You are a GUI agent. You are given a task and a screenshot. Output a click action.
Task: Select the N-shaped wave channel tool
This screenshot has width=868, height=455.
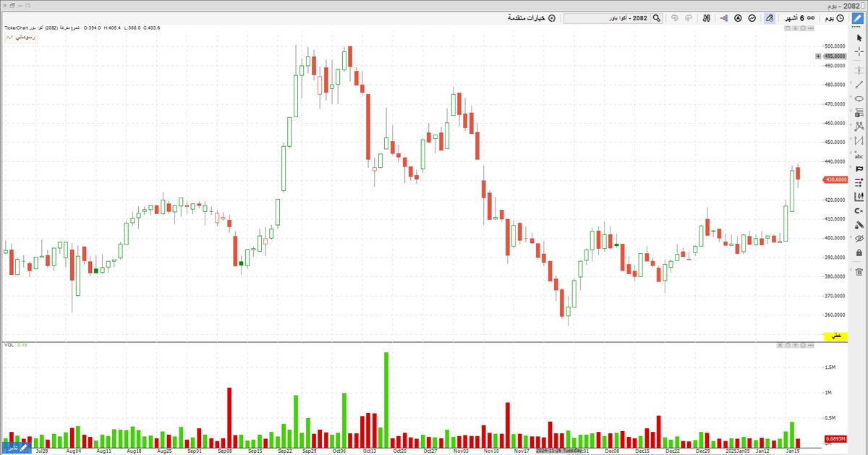pyautogui.click(x=859, y=140)
